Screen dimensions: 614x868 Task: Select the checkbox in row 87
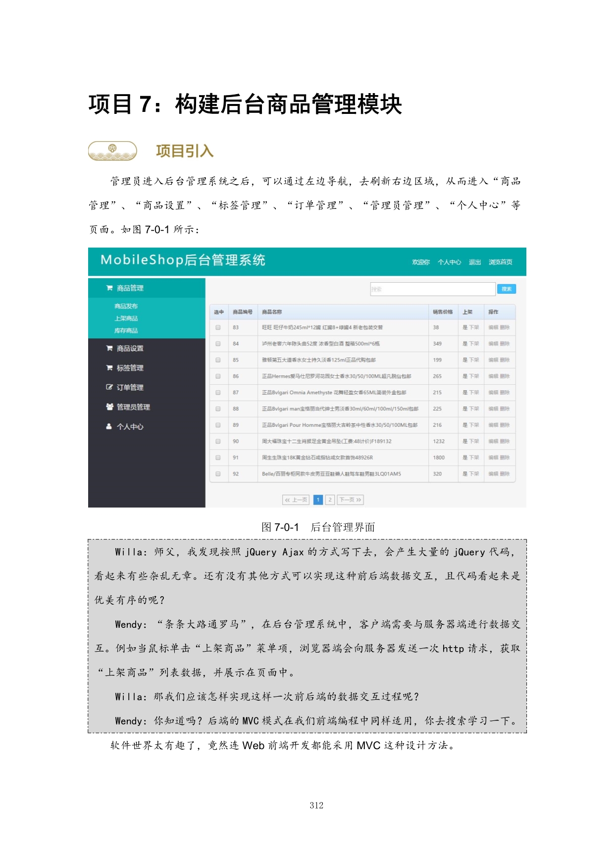coord(218,393)
